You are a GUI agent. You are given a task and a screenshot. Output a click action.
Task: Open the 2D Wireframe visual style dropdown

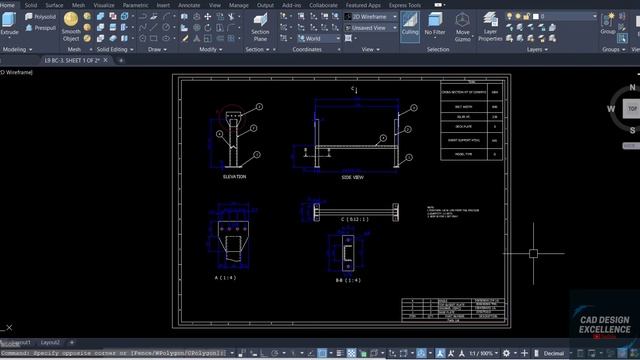(371, 17)
